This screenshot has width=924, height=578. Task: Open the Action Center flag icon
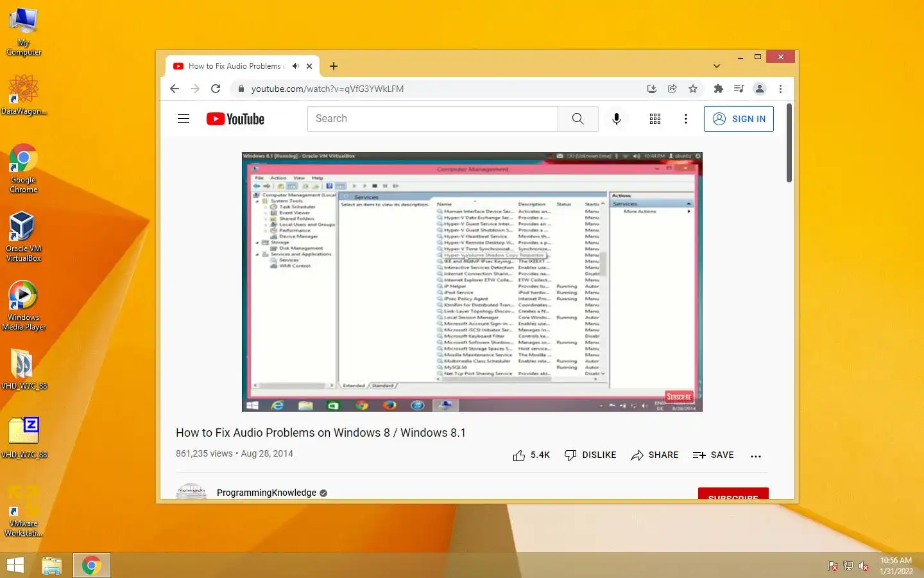click(x=833, y=566)
